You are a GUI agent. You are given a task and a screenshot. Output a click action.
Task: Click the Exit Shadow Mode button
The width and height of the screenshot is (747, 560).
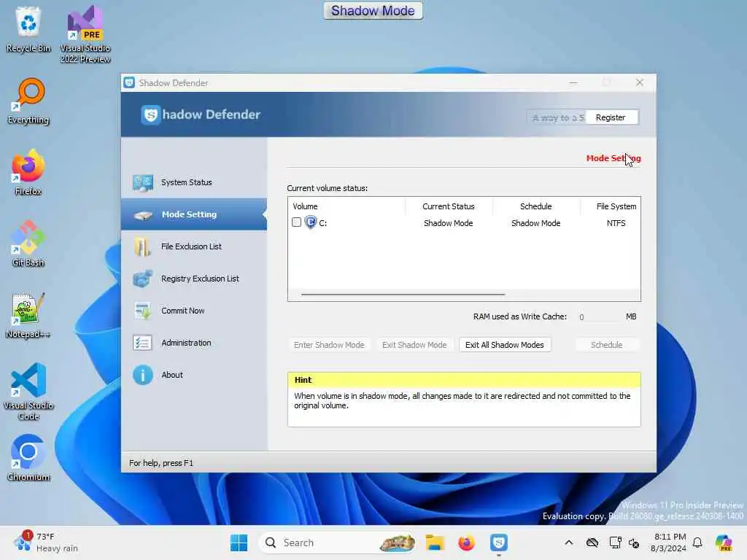click(414, 345)
